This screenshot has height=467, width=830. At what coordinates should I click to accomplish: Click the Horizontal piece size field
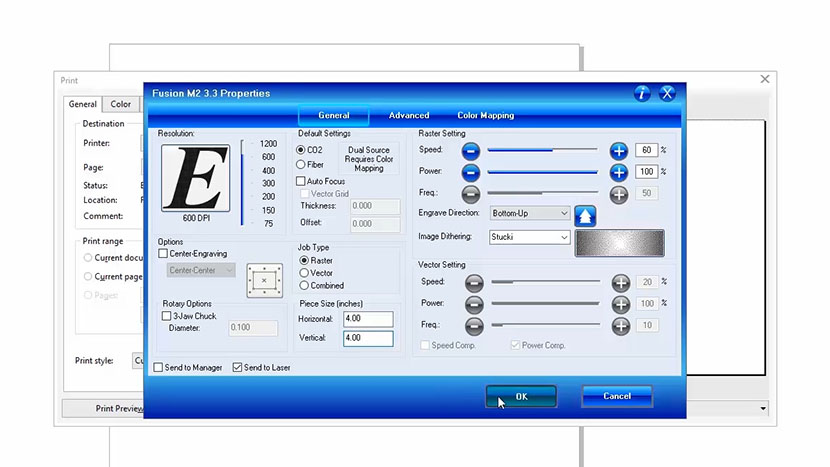click(x=367, y=318)
